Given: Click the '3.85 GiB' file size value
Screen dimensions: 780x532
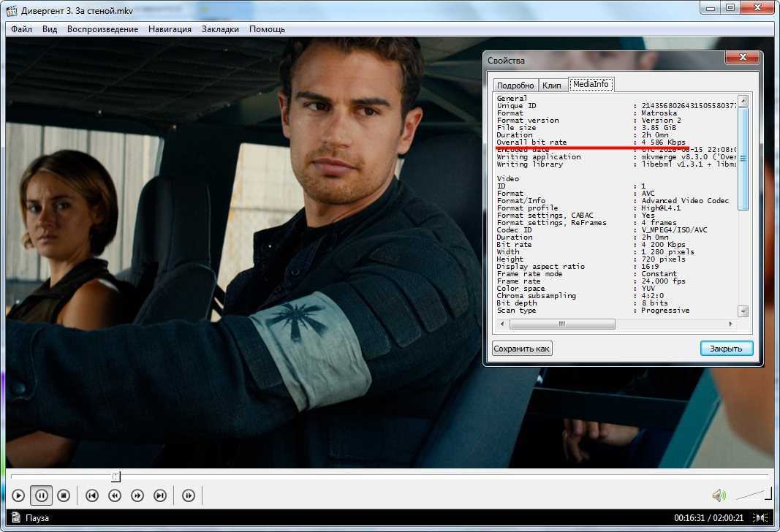Looking at the screenshot, I should click(659, 127).
